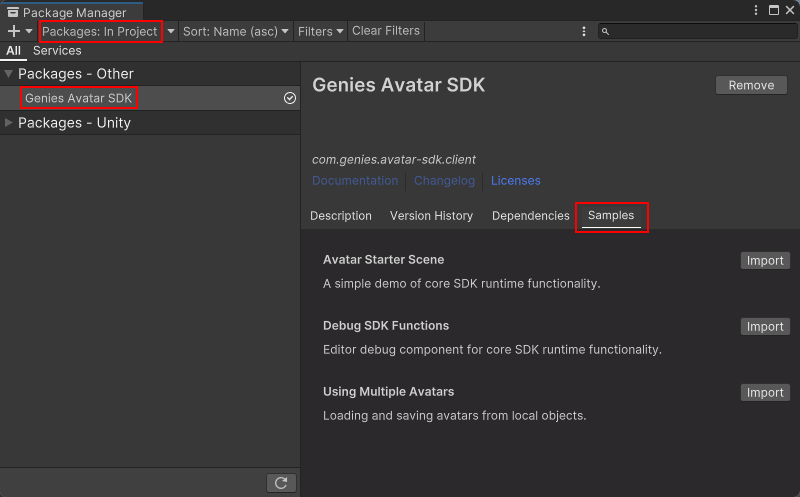Image resolution: width=800 pixels, height=497 pixels.
Task: Switch to the Version History tab
Action: (x=431, y=216)
